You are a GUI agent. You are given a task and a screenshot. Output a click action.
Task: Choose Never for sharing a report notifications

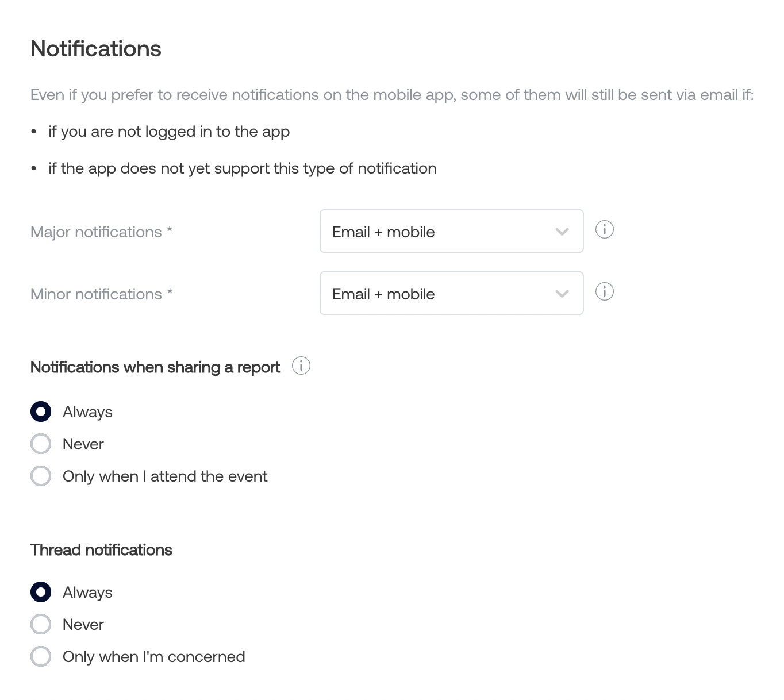41,444
